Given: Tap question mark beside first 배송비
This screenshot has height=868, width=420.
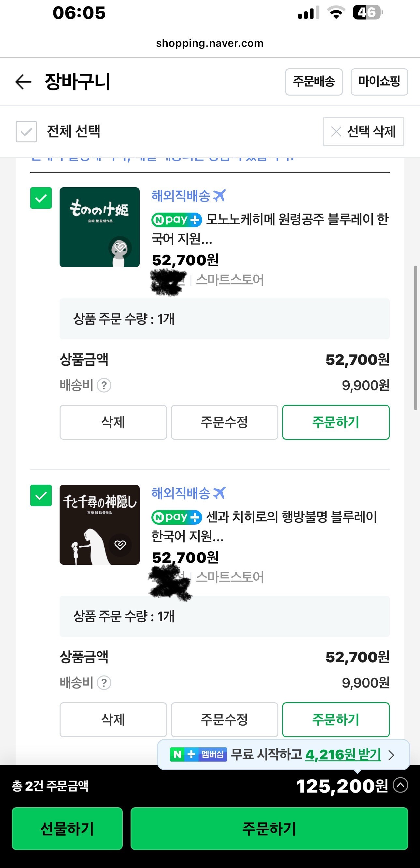Looking at the screenshot, I should tap(104, 385).
